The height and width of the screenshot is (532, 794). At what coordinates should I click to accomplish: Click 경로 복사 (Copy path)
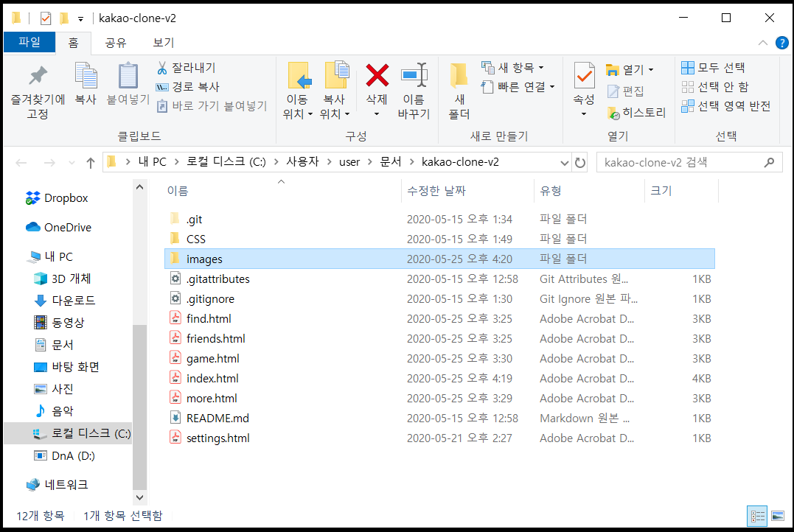pos(187,86)
